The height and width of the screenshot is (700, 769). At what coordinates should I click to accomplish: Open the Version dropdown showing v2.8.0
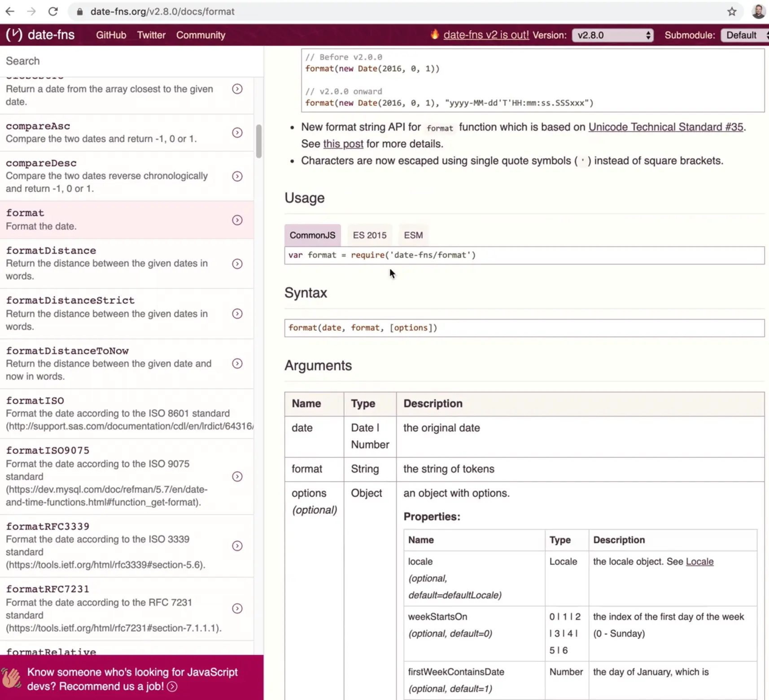[612, 35]
